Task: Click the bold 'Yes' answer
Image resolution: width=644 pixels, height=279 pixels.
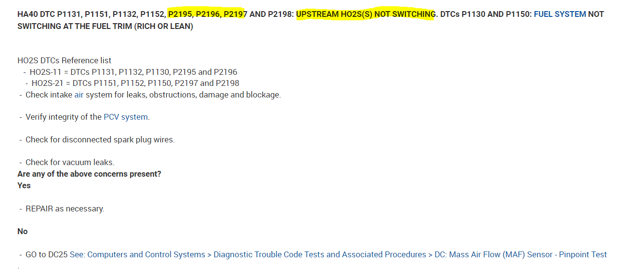Action: pyautogui.click(x=24, y=185)
